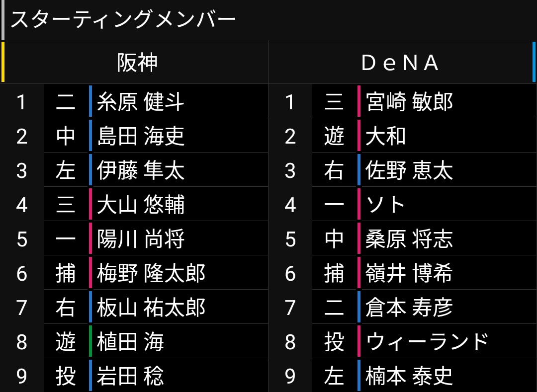Click player 伊藤 隼太
Viewport: 537px width, 392px height.
tap(141, 170)
